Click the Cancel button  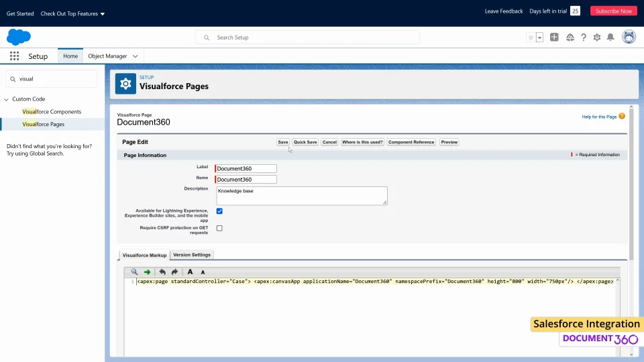point(329,142)
